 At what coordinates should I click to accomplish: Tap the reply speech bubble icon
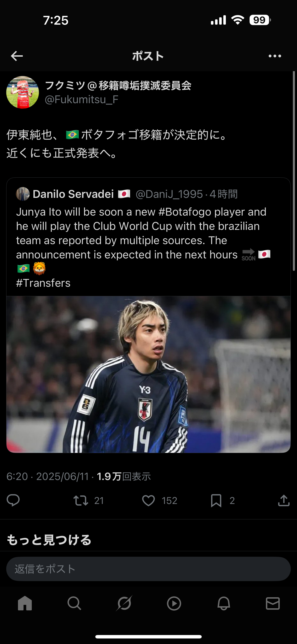(x=13, y=500)
